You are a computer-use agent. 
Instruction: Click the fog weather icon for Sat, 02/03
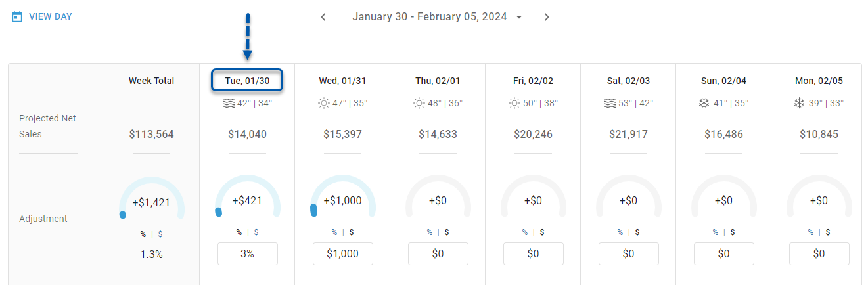click(x=610, y=103)
